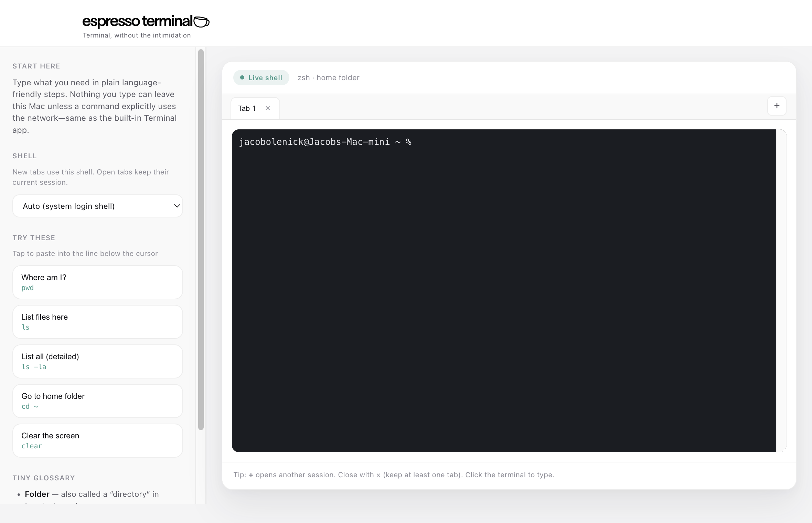
Task: Click the Tip message at the bottom
Action: (x=393, y=475)
